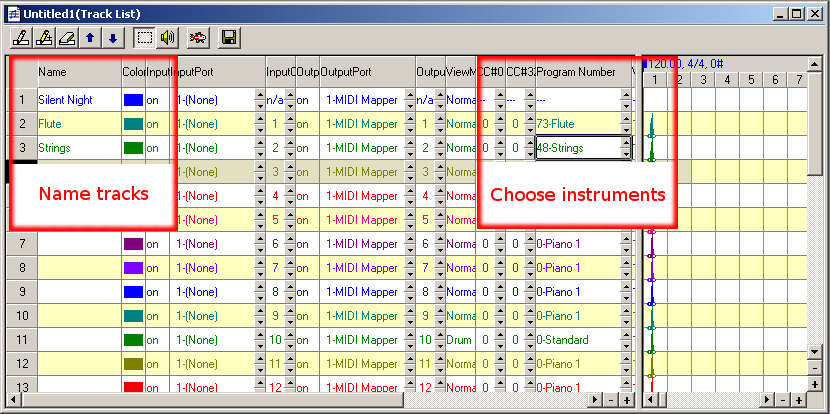Click the blue down arrow toolbar icon
This screenshot has height=414, width=830.
[x=113, y=38]
